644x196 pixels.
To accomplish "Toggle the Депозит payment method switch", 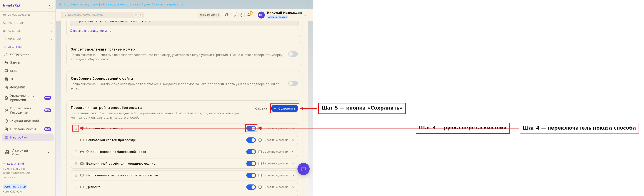I will click(x=251, y=187).
